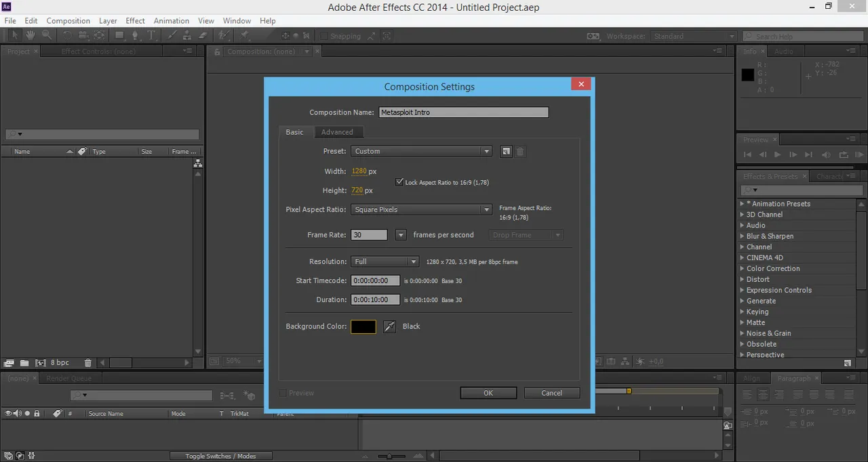The width and height of the screenshot is (868, 462).
Task: Click the save preset icon beside Preset
Action: pos(506,151)
